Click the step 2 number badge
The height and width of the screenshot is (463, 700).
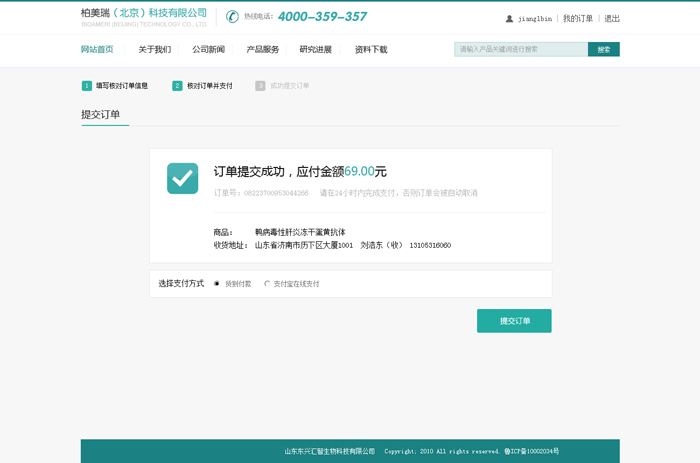click(x=177, y=86)
